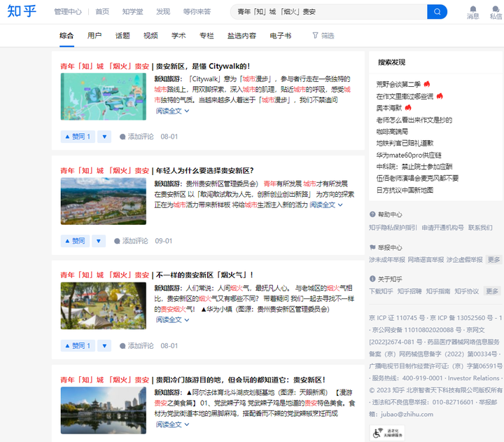Open 更多 in the About Zhihu row

point(492,291)
